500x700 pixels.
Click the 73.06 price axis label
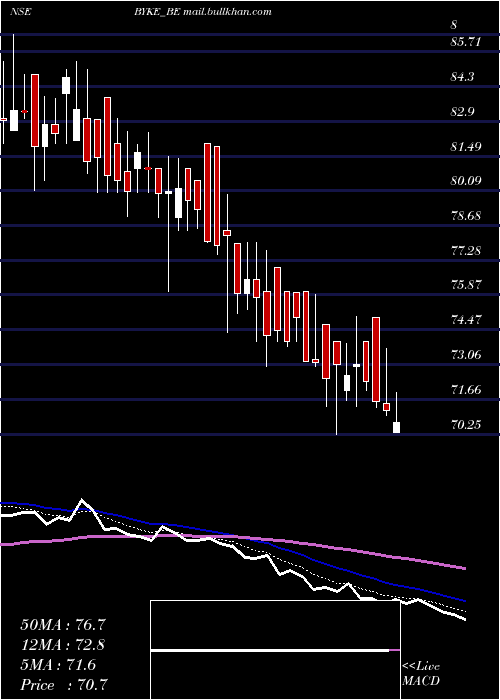coord(466,355)
